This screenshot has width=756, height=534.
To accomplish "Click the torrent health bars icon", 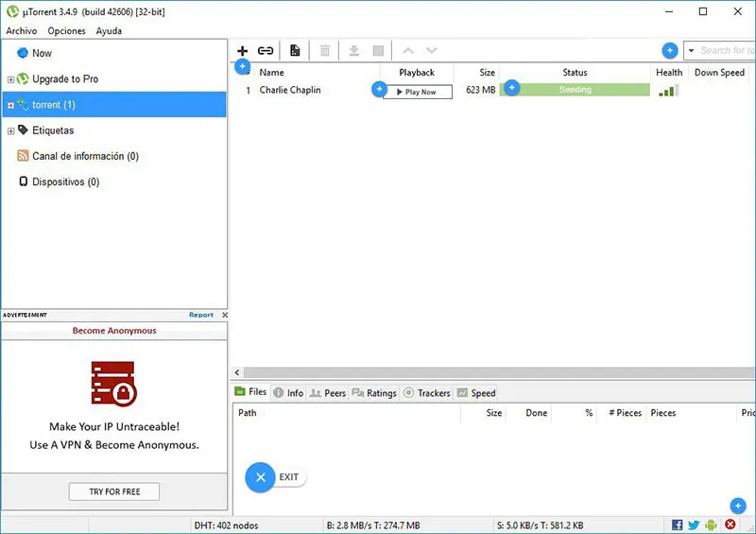I will (669, 90).
